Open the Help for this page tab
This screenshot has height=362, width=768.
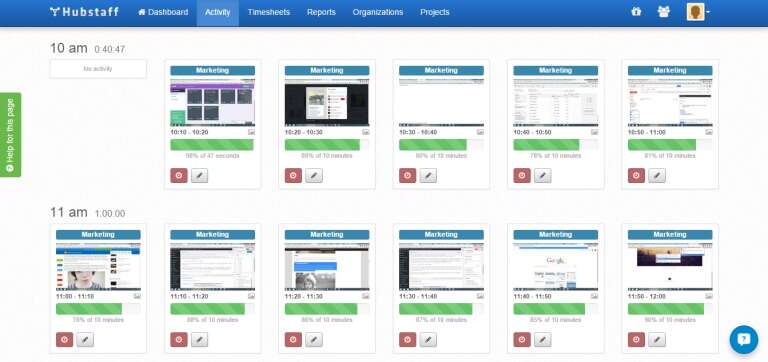10,135
